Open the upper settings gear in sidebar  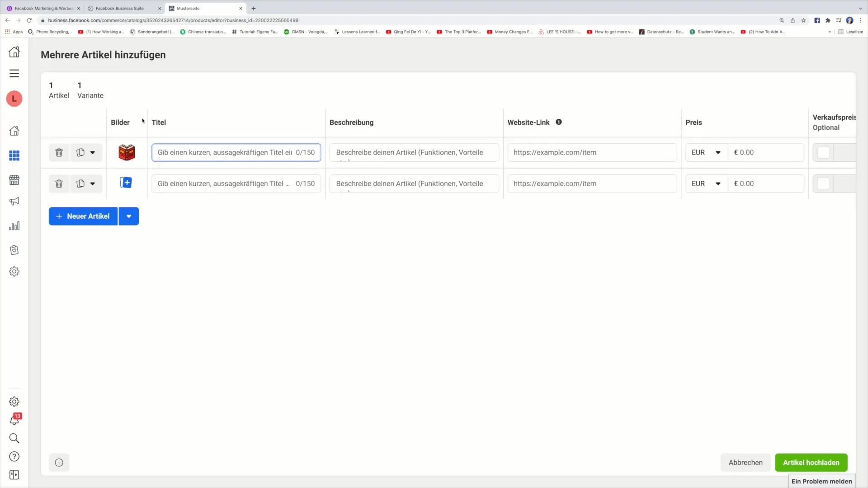14,272
